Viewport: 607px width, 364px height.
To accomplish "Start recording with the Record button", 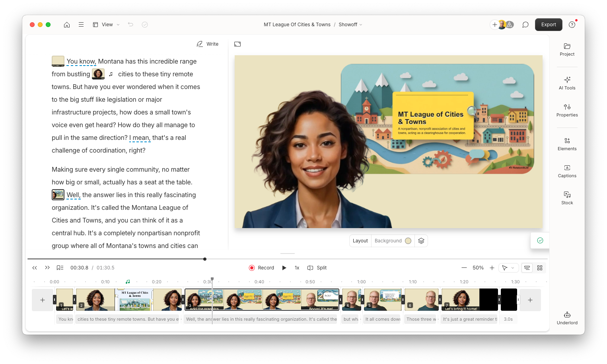I will pyautogui.click(x=261, y=268).
